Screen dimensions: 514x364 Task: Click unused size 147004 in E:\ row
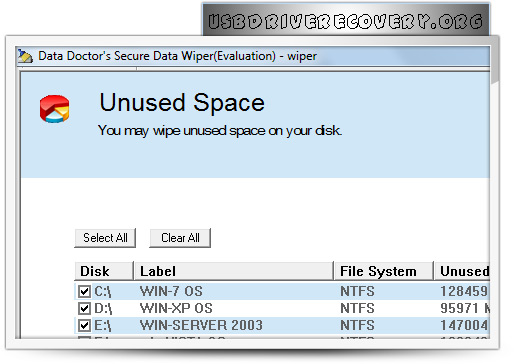pos(465,325)
